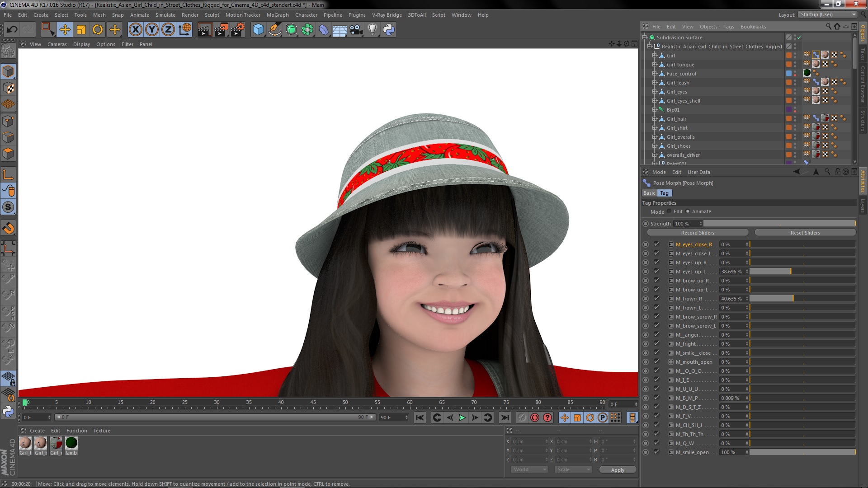This screenshot has height=488, width=868.
Task: Click Render View clapperboard icon
Action: pos(204,30)
